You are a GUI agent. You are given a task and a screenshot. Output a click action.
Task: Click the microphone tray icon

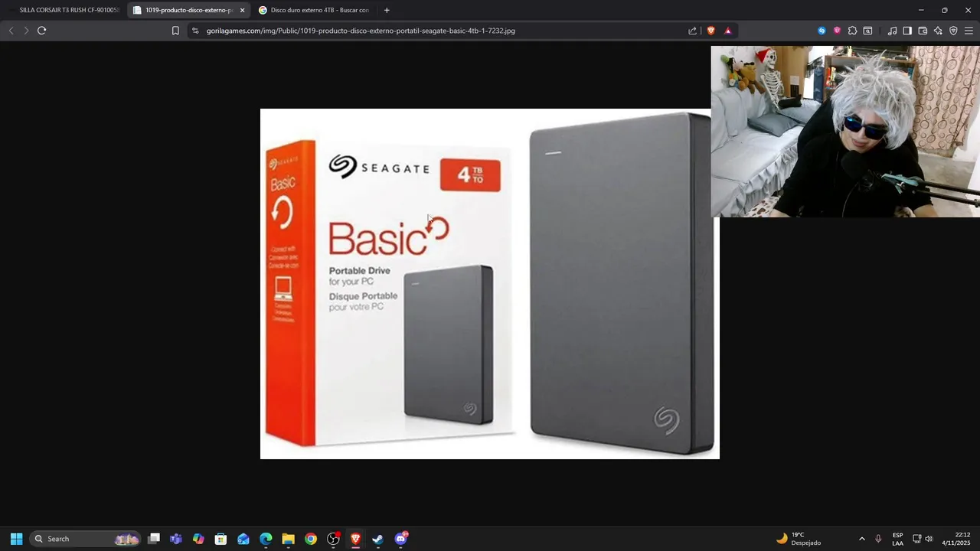(878, 539)
